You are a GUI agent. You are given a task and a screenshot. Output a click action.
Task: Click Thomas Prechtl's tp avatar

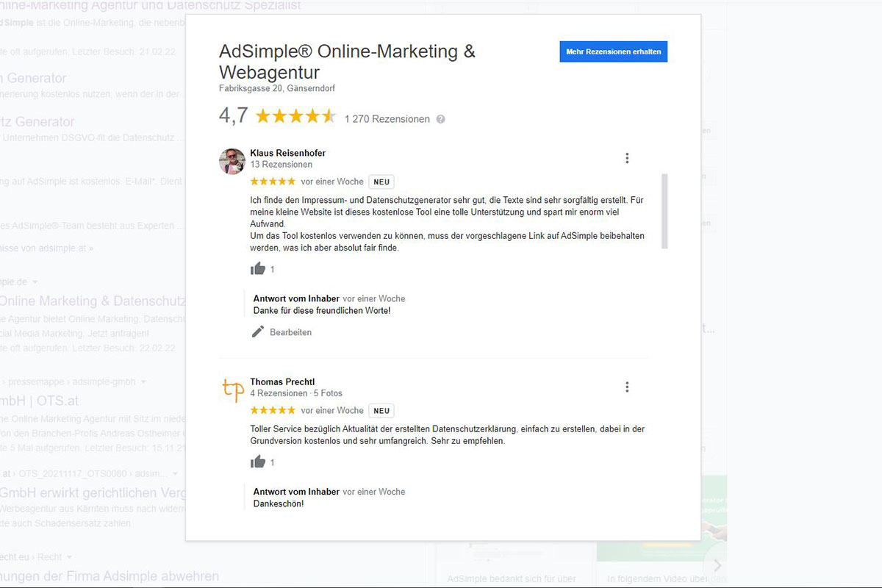[x=232, y=390]
